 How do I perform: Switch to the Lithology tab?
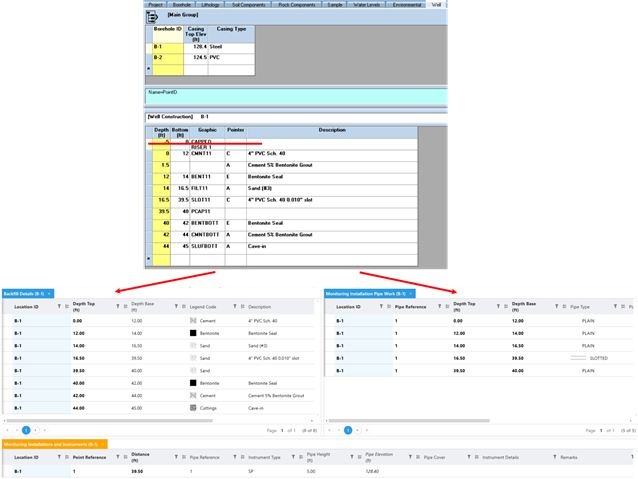point(210,5)
